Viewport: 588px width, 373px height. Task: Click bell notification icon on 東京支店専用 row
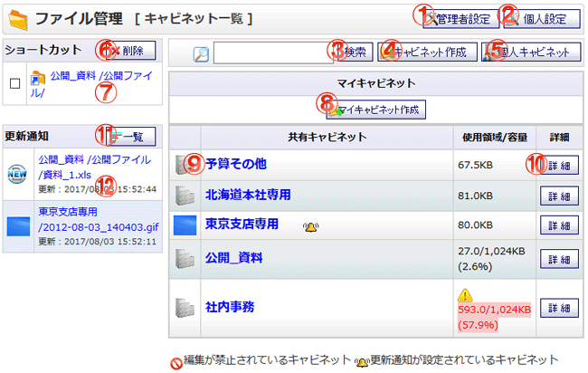point(311,226)
